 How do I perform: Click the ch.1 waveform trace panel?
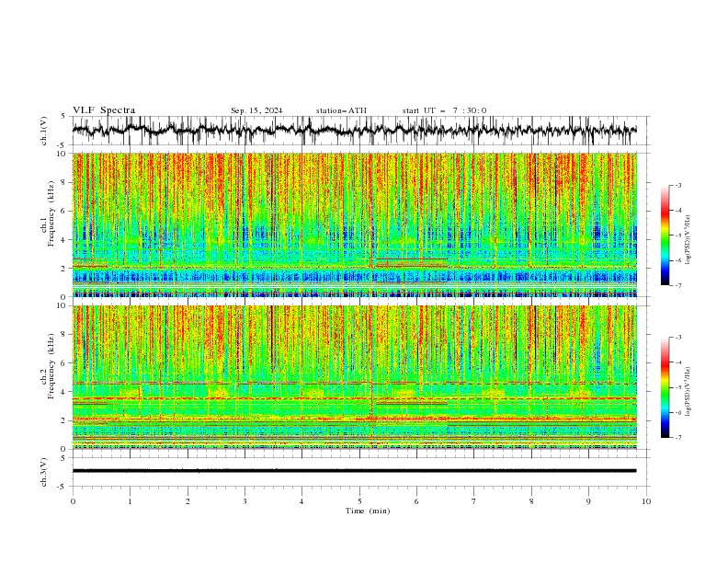[359, 131]
